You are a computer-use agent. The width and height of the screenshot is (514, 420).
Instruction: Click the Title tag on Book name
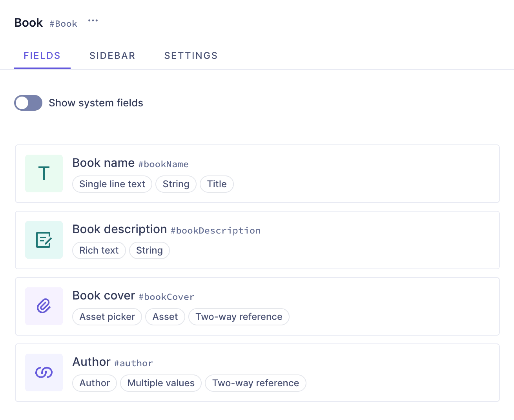tap(217, 184)
